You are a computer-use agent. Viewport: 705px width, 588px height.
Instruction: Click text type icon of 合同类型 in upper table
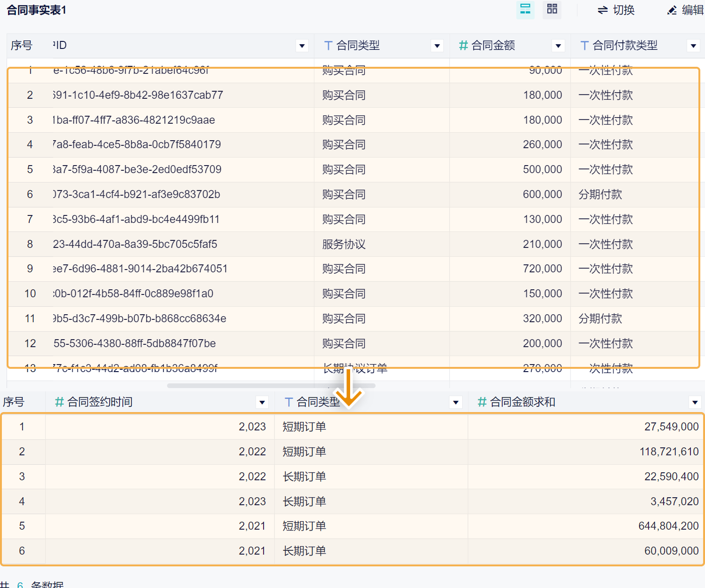328,46
